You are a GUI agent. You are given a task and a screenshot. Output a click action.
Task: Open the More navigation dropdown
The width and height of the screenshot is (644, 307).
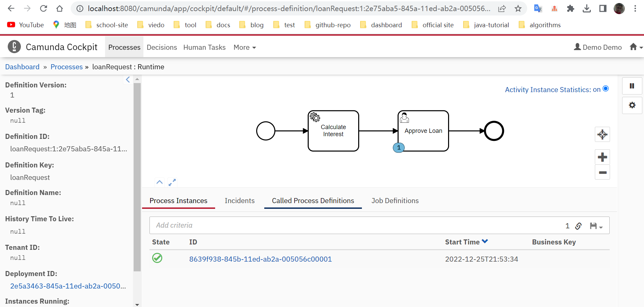coord(245,47)
